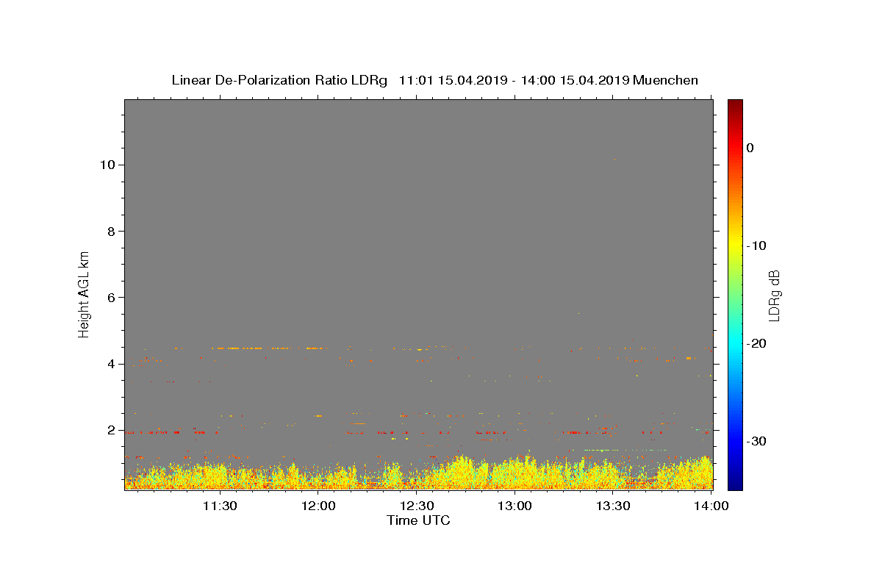Click the 'LDRg dB' colorbar label
Image resolution: width=882 pixels, height=588 pixels.
click(x=774, y=295)
